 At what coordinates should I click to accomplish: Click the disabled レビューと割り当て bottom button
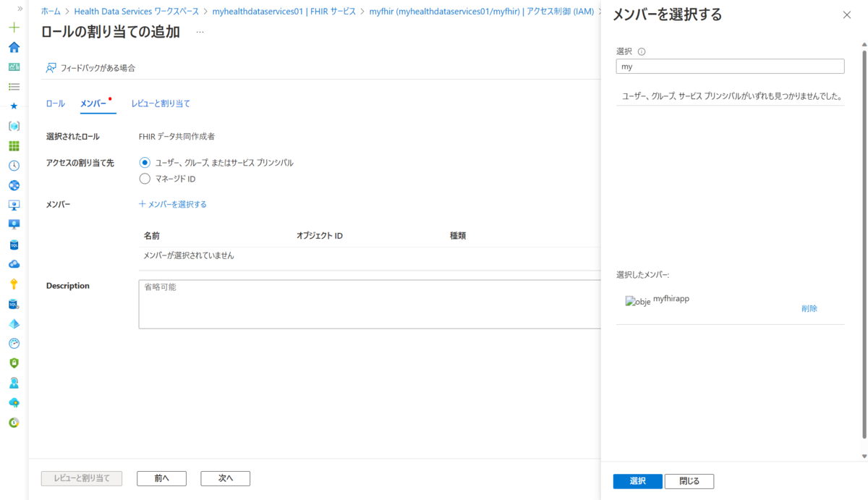pos(82,478)
